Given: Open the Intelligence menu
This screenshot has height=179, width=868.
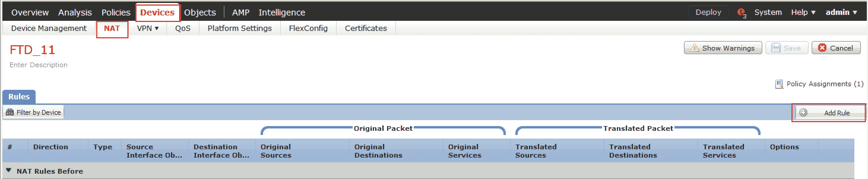Looking at the screenshot, I should 282,12.
